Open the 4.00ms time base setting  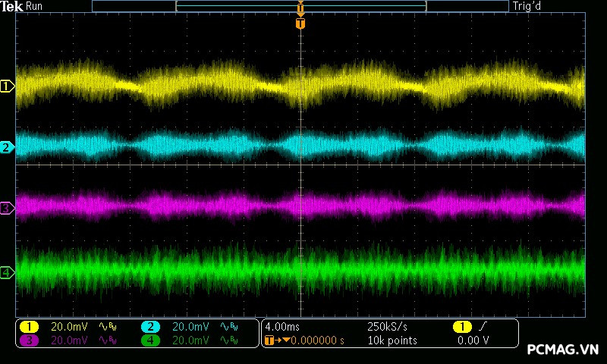click(284, 327)
